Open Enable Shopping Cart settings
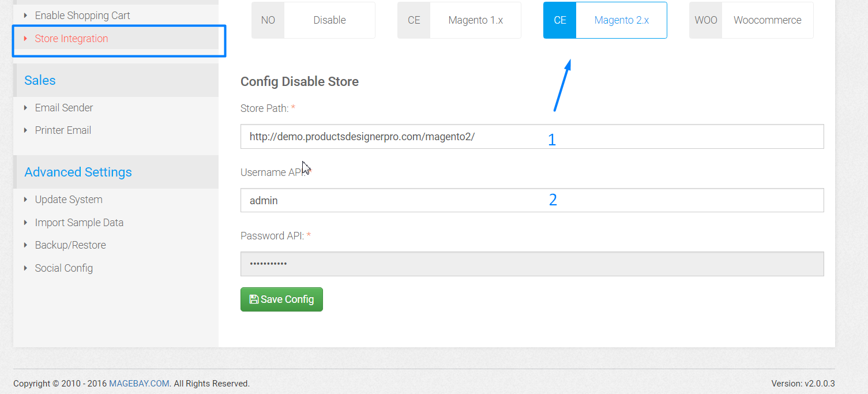 (82, 16)
